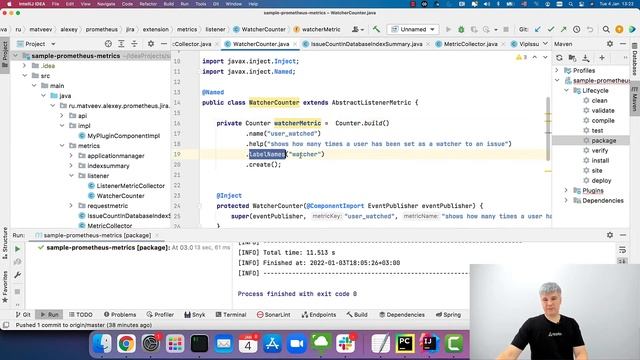640x360 pixels.
Task: Click the soft-wrap icon in Run console
Action: point(622,250)
